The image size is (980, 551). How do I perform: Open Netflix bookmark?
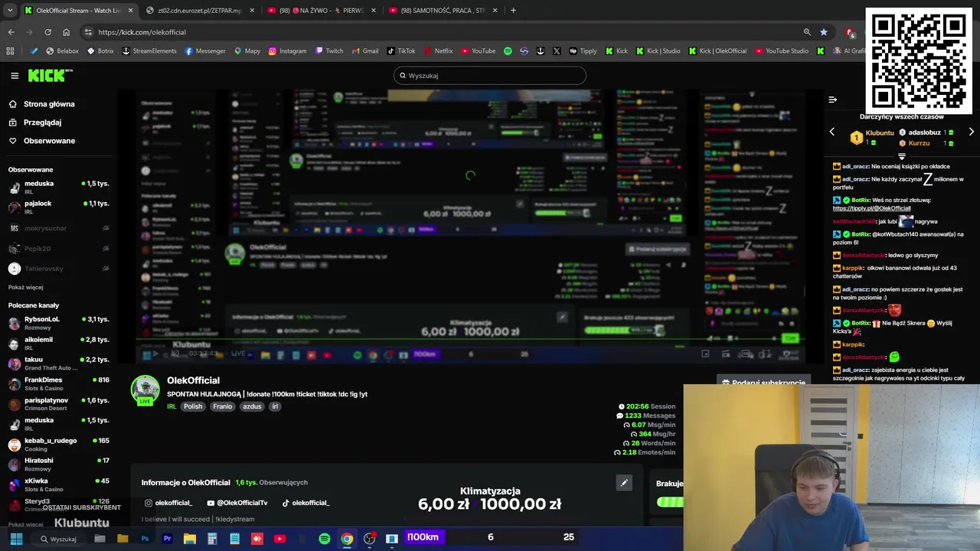[438, 51]
